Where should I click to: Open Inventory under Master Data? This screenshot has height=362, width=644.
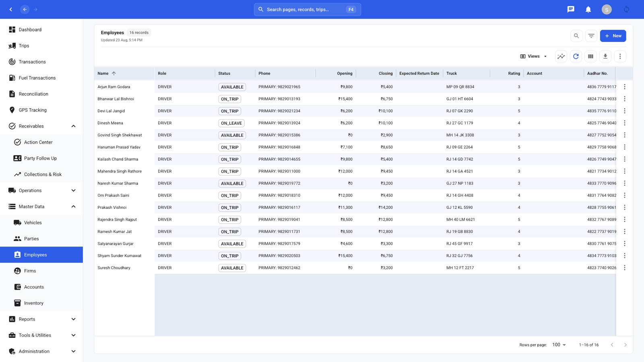click(41, 303)
